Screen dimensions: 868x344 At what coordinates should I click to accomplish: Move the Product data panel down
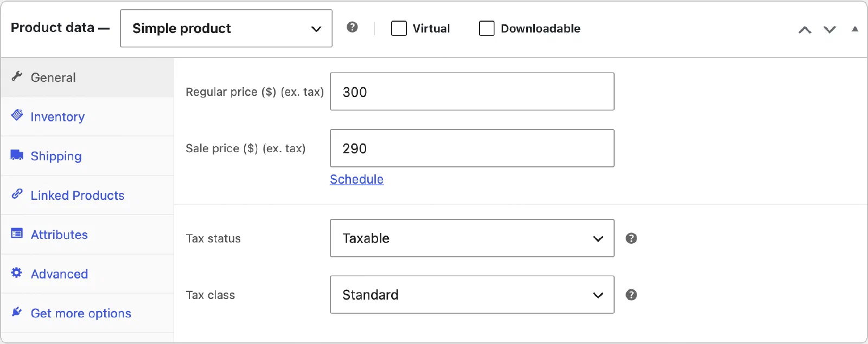(x=830, y=30)
